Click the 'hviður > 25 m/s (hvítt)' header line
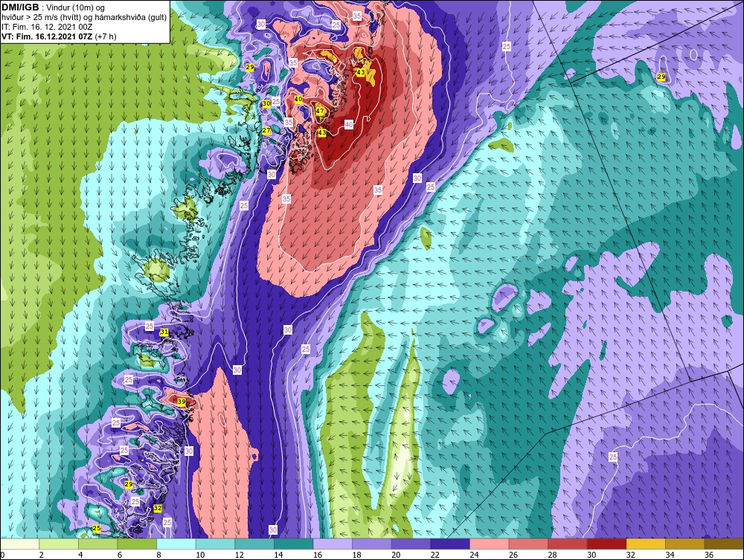 [x=84, y=18]
